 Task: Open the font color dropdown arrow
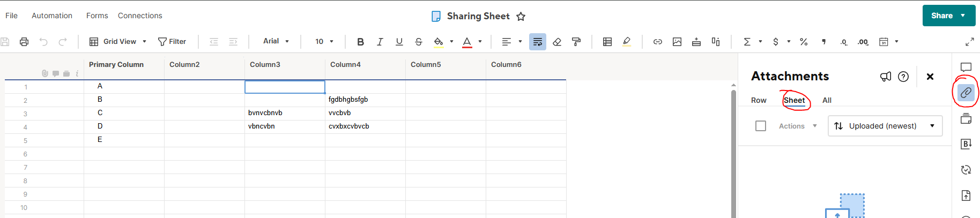480,42
